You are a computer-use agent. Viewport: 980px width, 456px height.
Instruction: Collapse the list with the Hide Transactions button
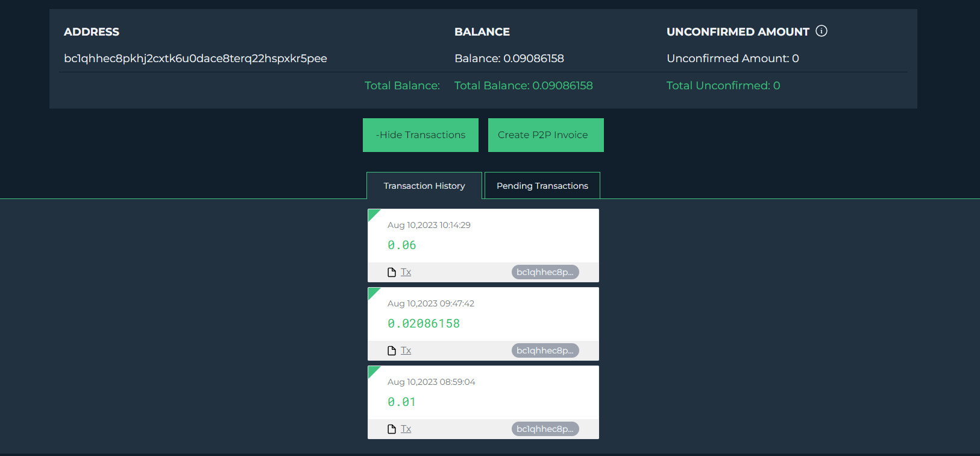(421, 135)
